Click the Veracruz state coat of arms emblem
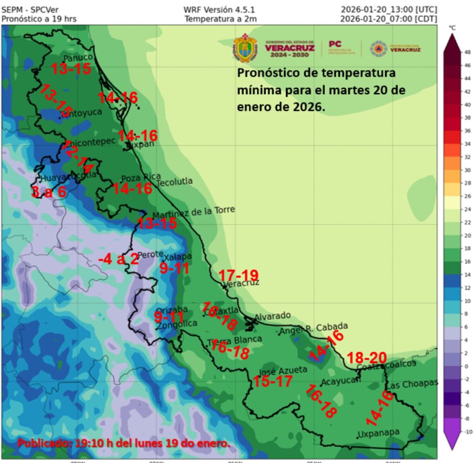The height and width of the screenshot is (463, 476). click(x=244, y=48)
